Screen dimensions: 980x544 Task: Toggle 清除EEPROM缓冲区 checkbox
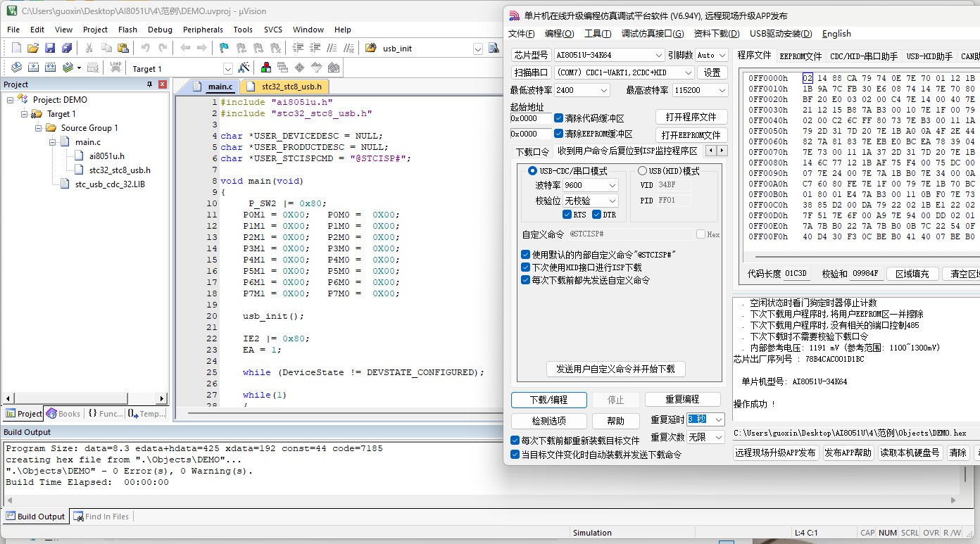pyautogui.click(x=558, y=134)
